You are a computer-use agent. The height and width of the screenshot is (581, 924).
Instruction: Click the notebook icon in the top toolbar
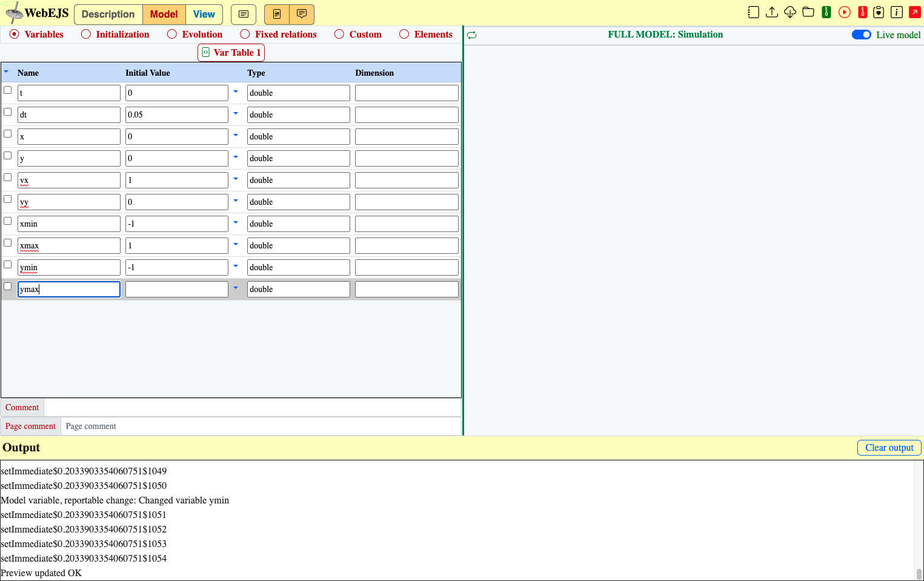pos(753,12)
